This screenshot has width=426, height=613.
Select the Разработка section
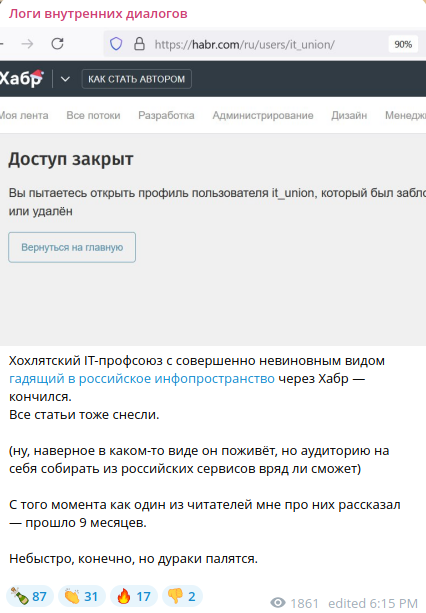(x=166, y=115)
